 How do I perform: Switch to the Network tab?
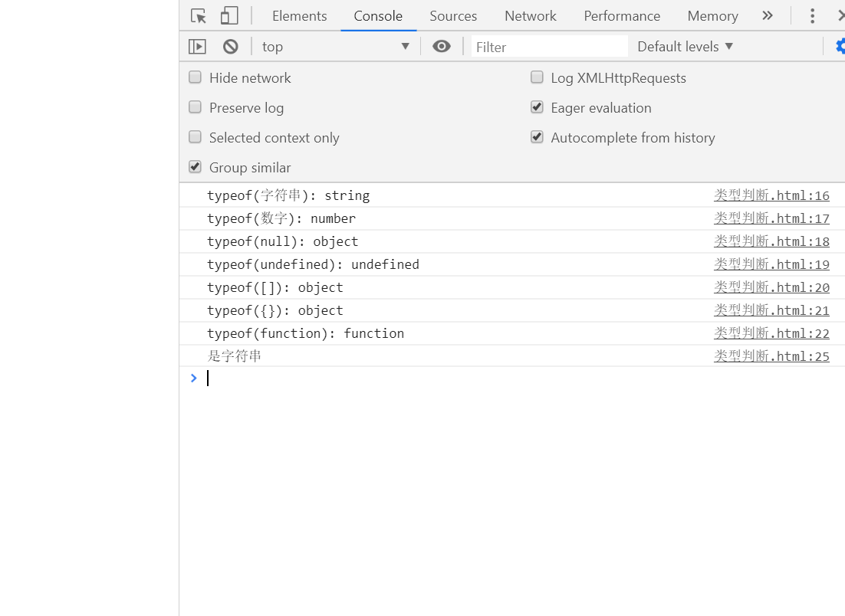[x=531, y=16]
